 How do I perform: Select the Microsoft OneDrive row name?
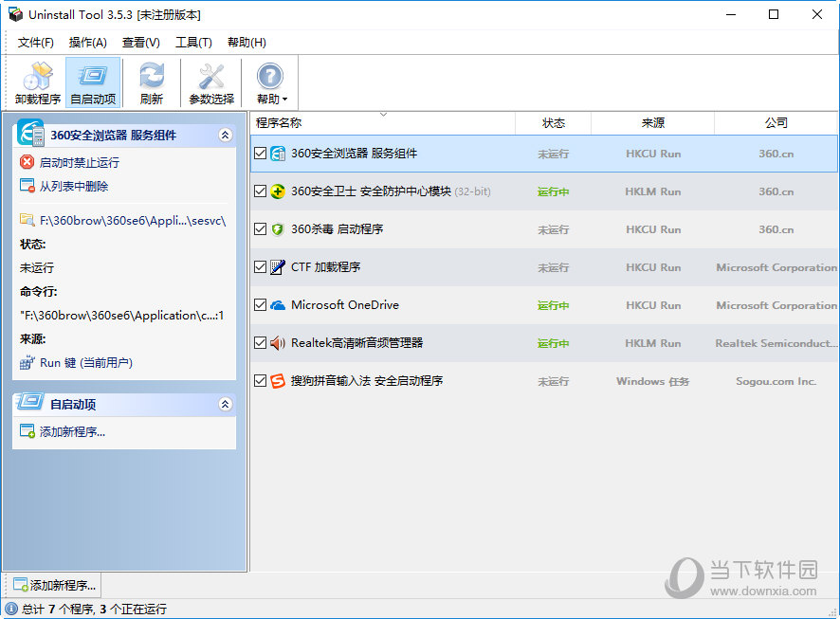[x=345, y=305]
